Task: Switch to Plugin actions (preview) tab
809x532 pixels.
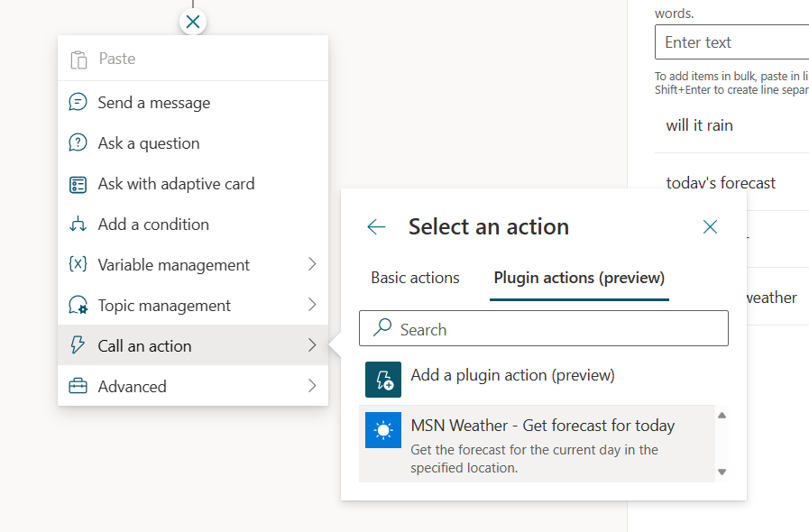Action: click(579, 278)
